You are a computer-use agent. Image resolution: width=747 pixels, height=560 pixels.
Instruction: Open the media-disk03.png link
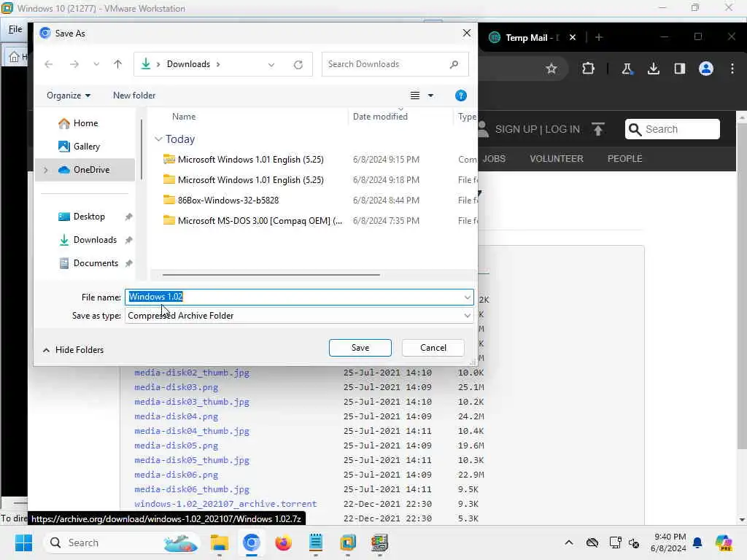tap(177, 388)
